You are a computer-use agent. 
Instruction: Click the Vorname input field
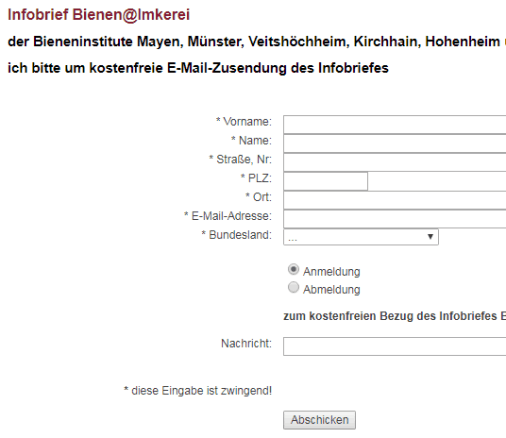pyautogui.click(x=395, y=125)
